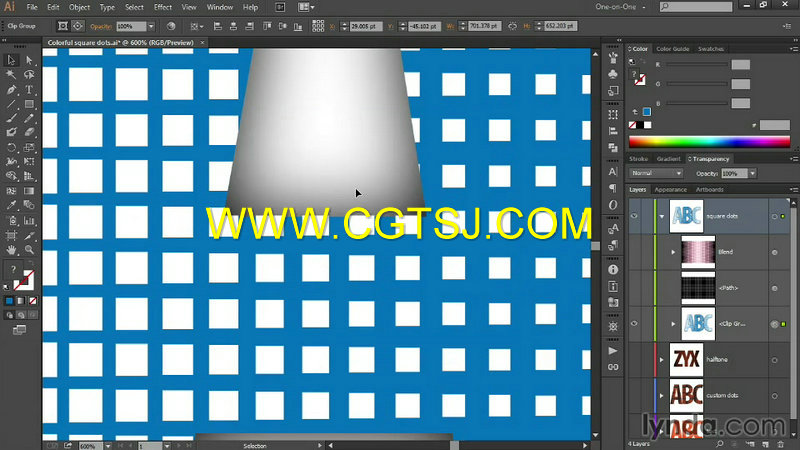The height and width of the screenshot is (450, 800).
Task: Expand the halftone layer
Action: (662, 360)
